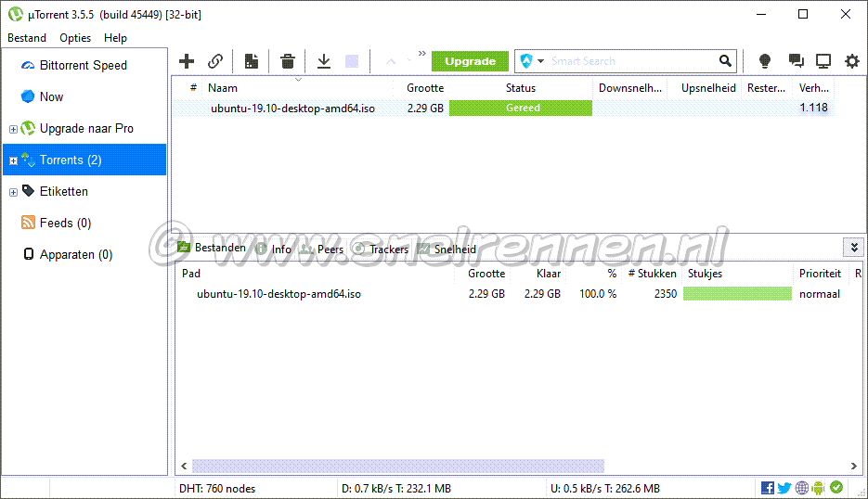Click the magnifier search icon
The image size is (868, 499).
(x=725, y=61)
